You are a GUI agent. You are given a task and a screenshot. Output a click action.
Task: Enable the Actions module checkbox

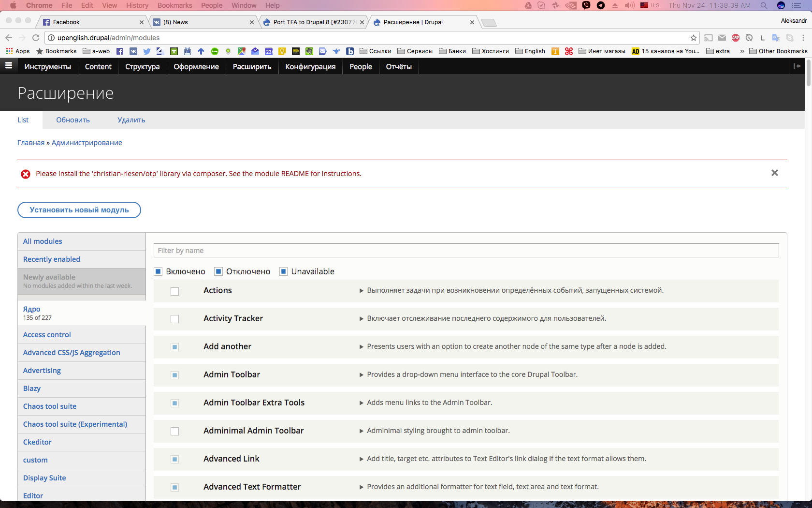(x=175, y=291)
